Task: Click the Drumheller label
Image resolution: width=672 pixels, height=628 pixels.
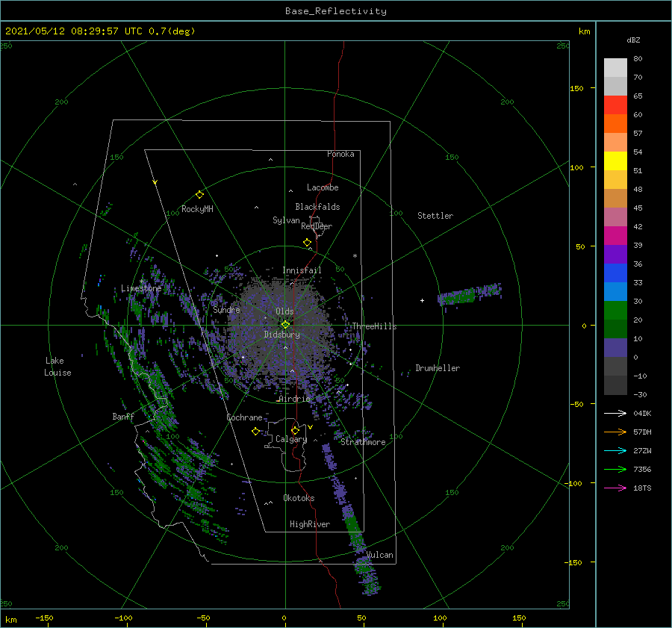Action: tap(438, 368)
